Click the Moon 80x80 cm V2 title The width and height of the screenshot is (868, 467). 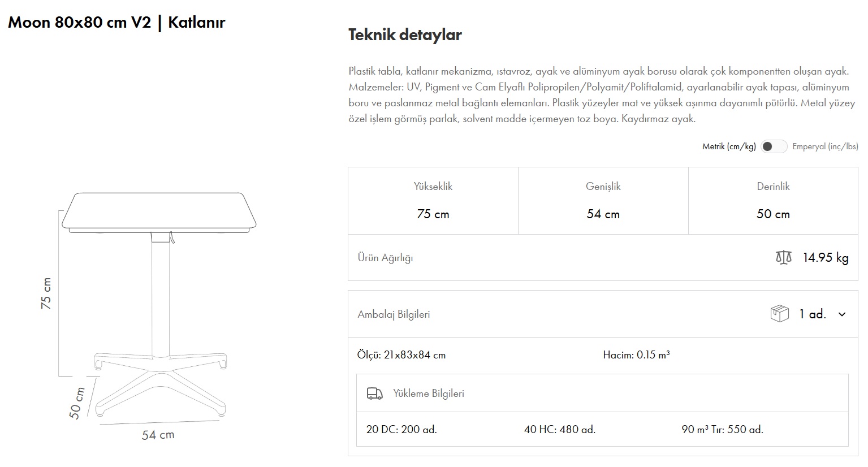pyautogui.click(x=116, y=23)
